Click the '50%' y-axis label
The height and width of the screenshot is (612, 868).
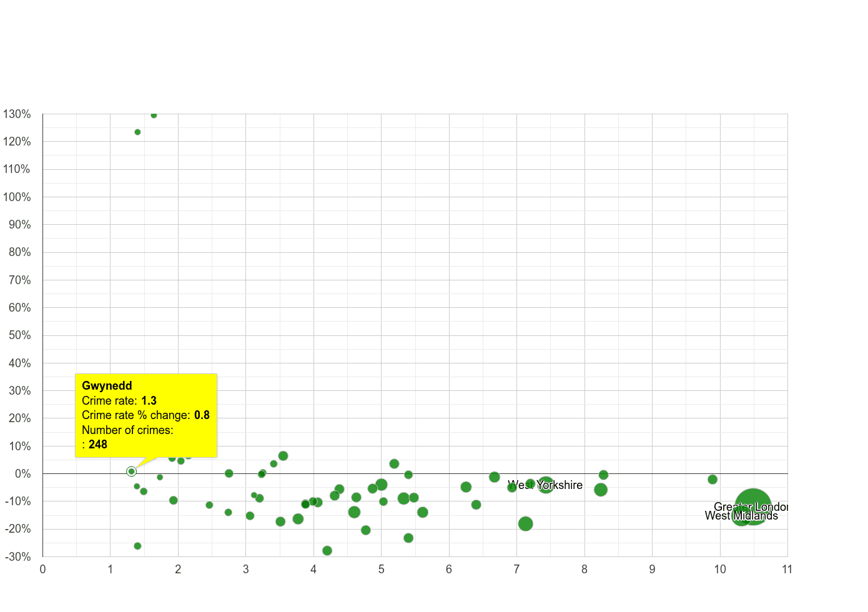point(19,335)
